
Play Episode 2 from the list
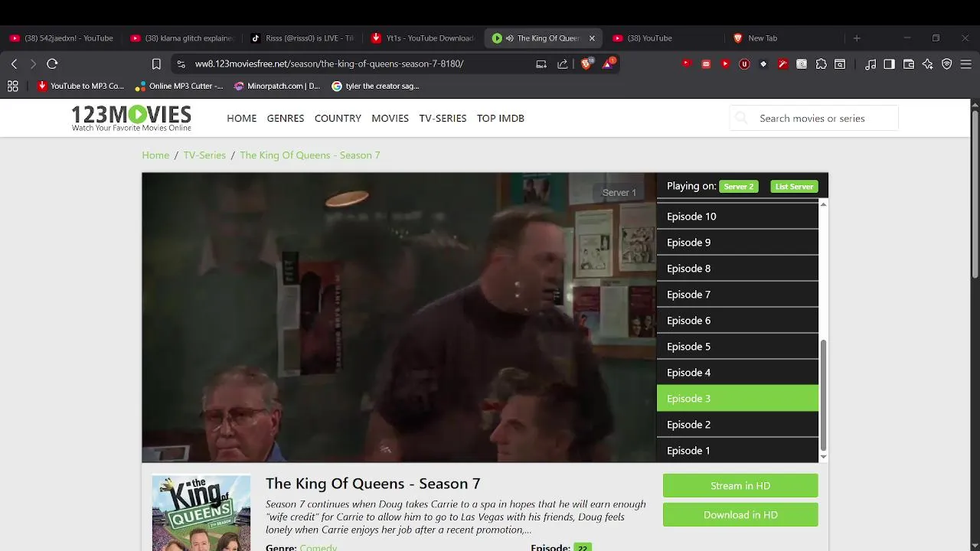(737, 425)
